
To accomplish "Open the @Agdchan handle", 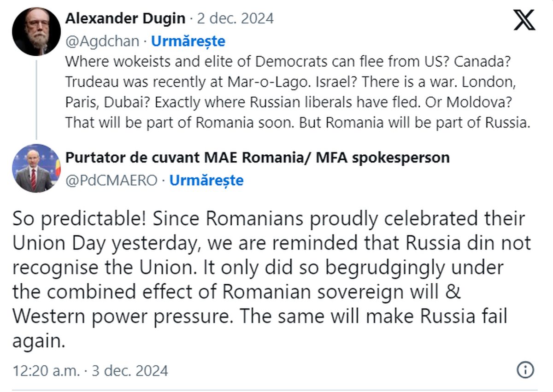I will (102, 41).
